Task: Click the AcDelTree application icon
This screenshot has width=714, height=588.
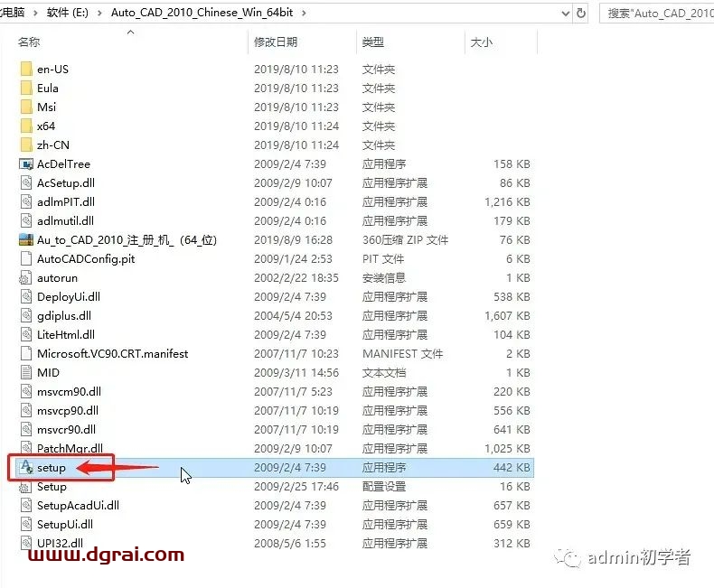Action: pyautogui.click(x=26, y=163)
